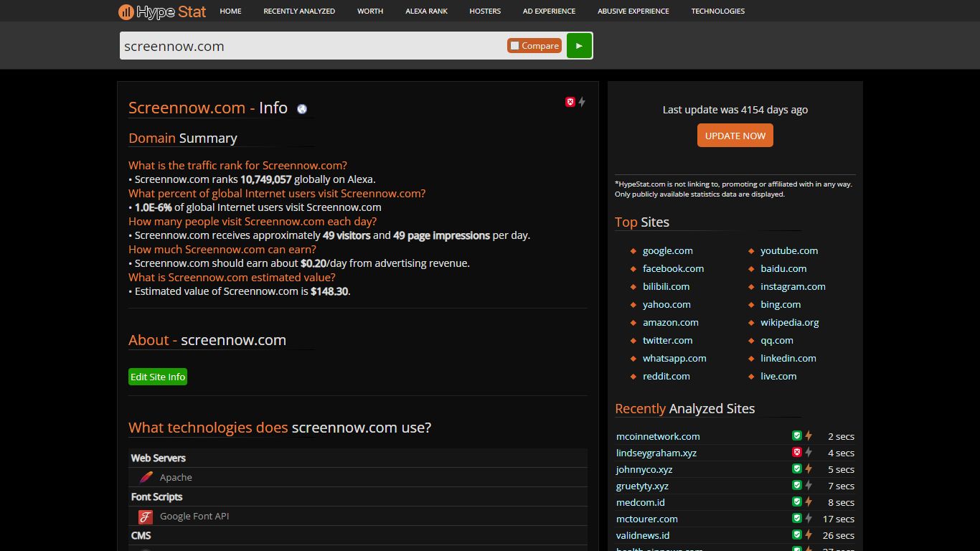
Task: Click green shield icon for mcoinnetwork.com
Action: click(x=796, y=435)
